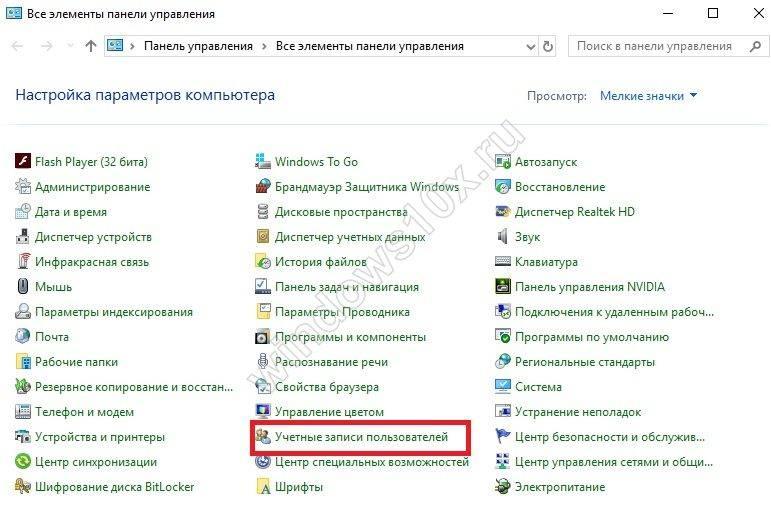Click the address bar control panel icon
Viewport: 771px width, 511px height.
click(115, 46)
